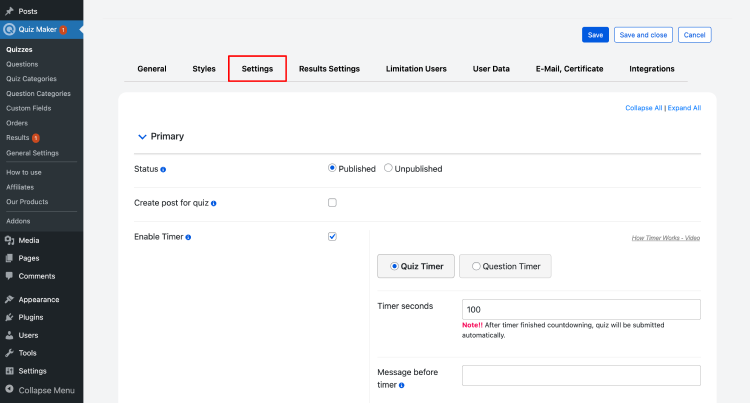This screenshot has width=750, height=403.
Task: Click the Collapse Menu arrow icon
Action: pos(9,390)
